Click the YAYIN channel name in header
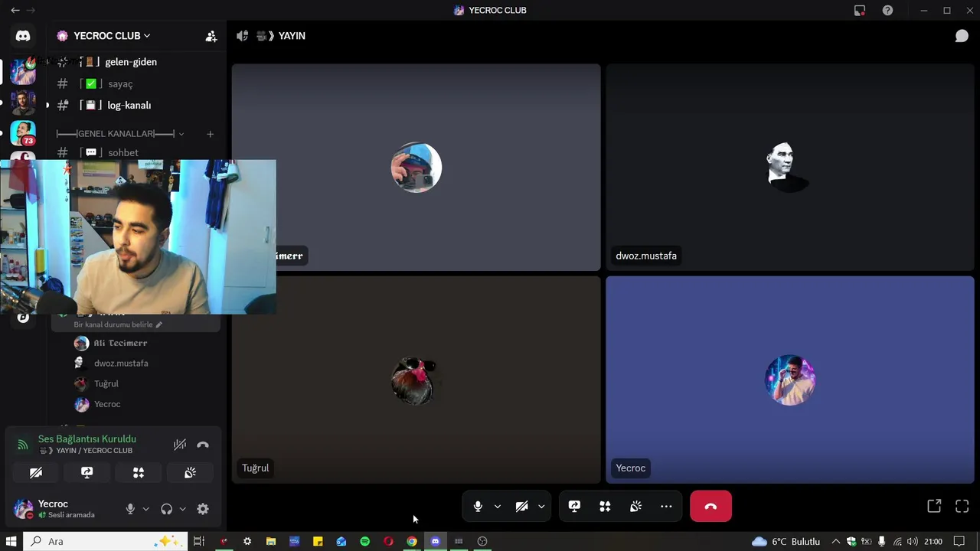980x551 pixels. coord(292,36)
